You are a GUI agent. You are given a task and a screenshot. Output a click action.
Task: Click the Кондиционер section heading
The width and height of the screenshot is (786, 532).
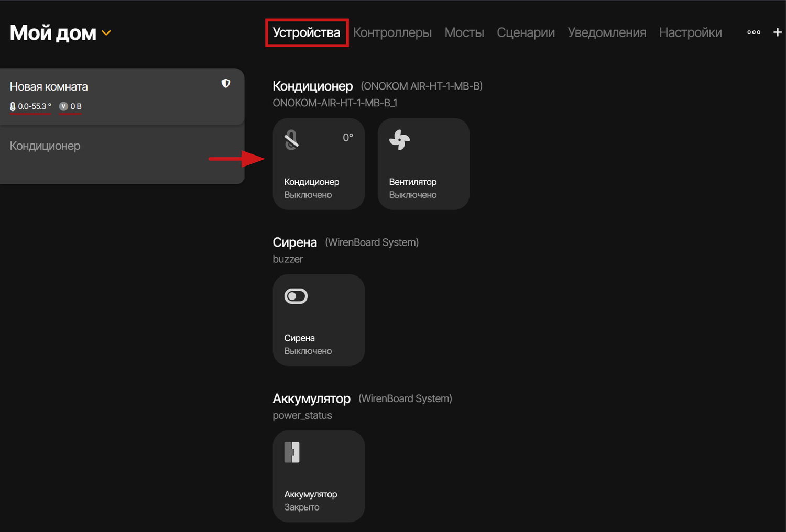[x=313, y=86]
